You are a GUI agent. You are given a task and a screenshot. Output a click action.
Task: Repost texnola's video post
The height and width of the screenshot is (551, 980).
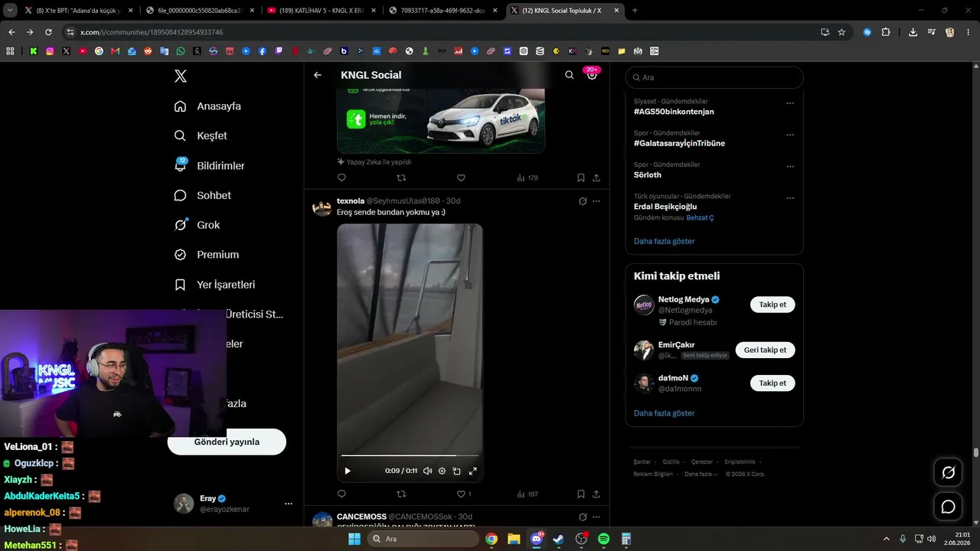click(401, 494)
